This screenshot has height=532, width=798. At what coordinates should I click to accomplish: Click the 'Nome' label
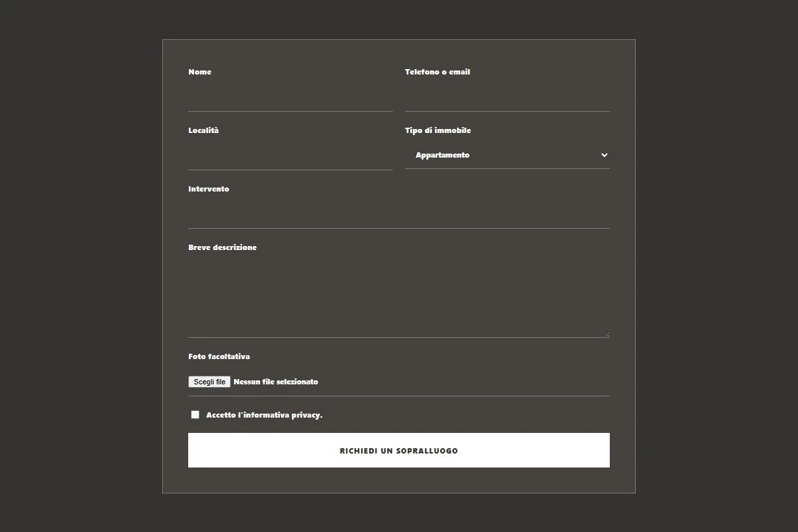pyautogui.click(x=199, y=72)
